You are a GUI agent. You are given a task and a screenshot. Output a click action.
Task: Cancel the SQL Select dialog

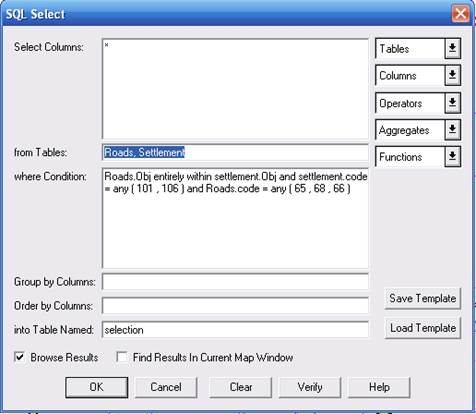click(x=166, y=387)
